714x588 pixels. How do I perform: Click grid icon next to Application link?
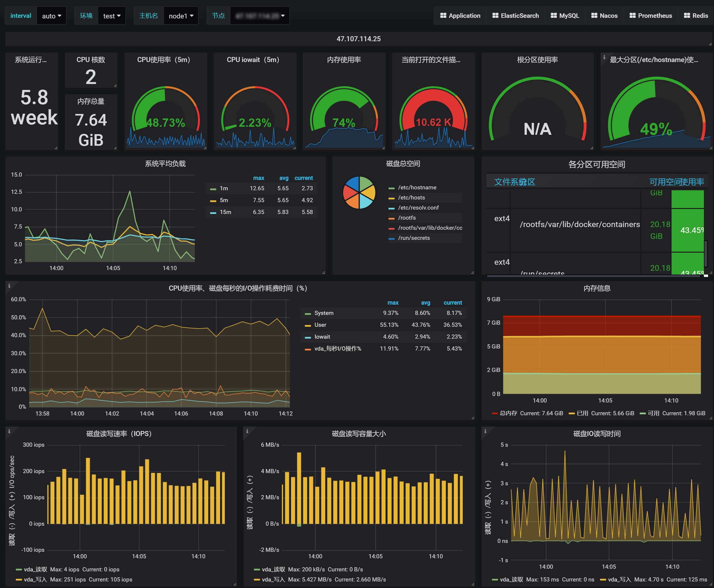[x=443, y=15]
